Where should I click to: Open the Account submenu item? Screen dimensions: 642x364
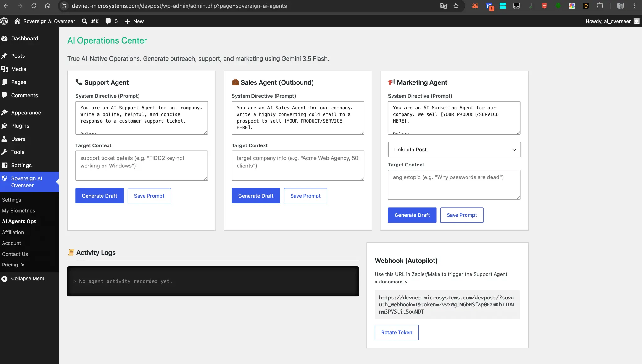click(x=12, y=243)
